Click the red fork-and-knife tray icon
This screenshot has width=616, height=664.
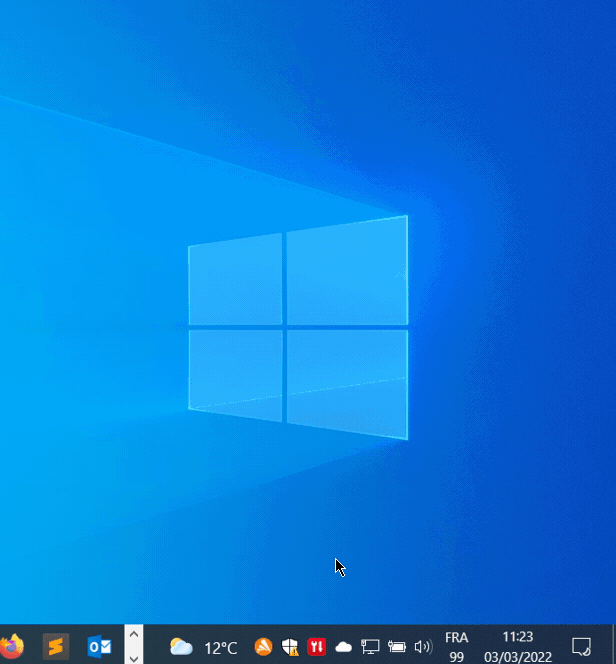coord(317,647)
